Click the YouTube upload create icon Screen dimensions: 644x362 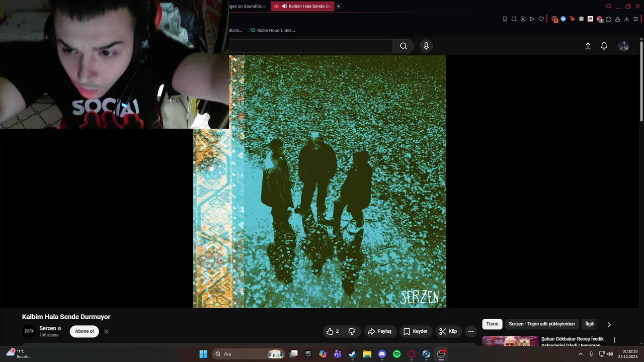[x=588, y=46]
